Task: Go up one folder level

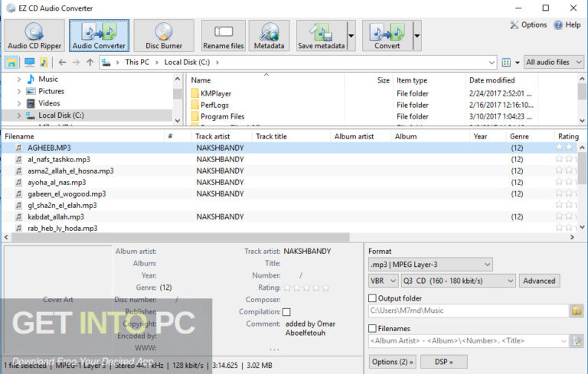Action: pos(90,62)
